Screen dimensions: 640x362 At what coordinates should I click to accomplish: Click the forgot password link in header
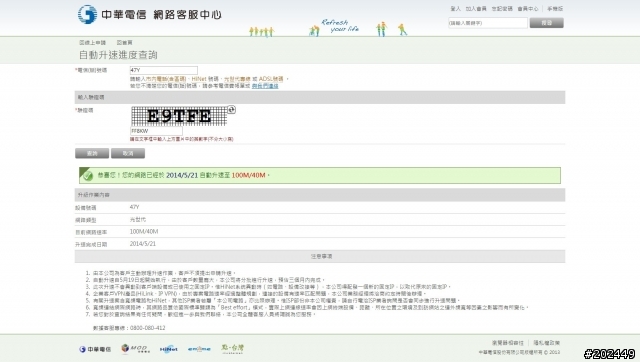pyautogui.click(x=502, y=9)
